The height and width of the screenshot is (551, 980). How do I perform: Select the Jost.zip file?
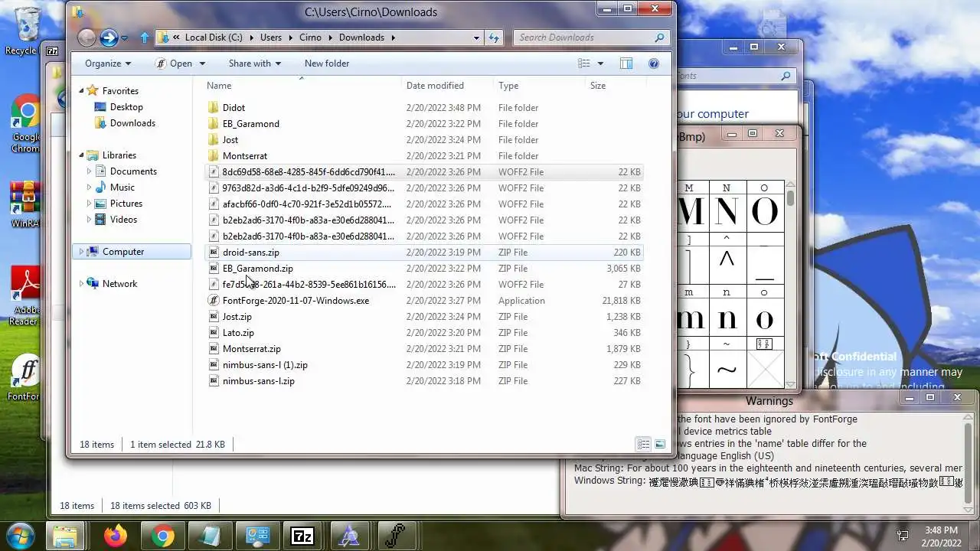point(424,317)
